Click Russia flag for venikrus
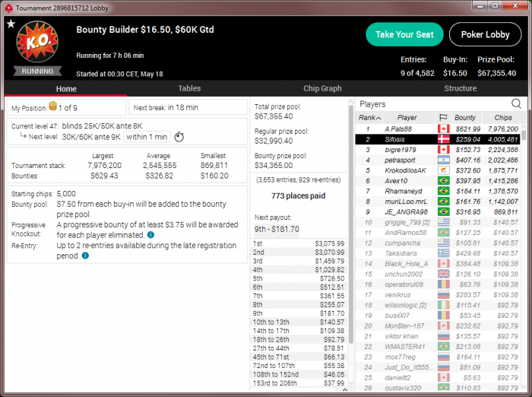This screenshot has width=532, height=397. click(x=443, y=294)
